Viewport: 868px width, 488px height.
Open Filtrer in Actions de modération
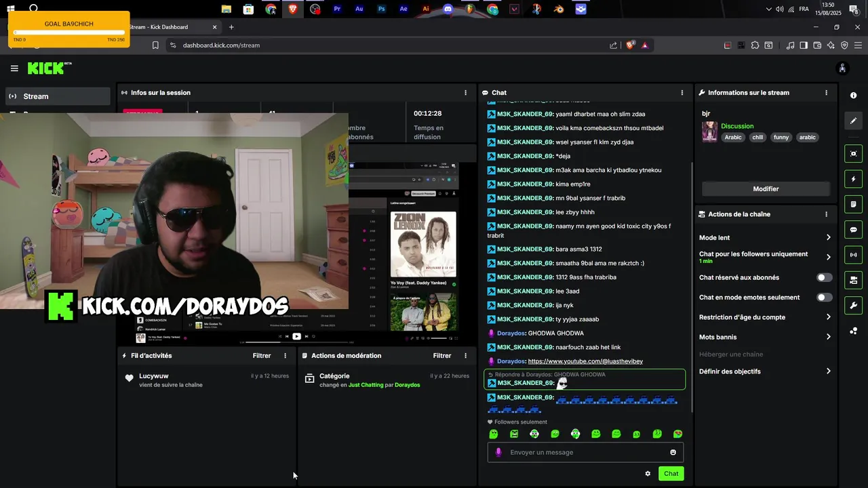coord(442,356)
